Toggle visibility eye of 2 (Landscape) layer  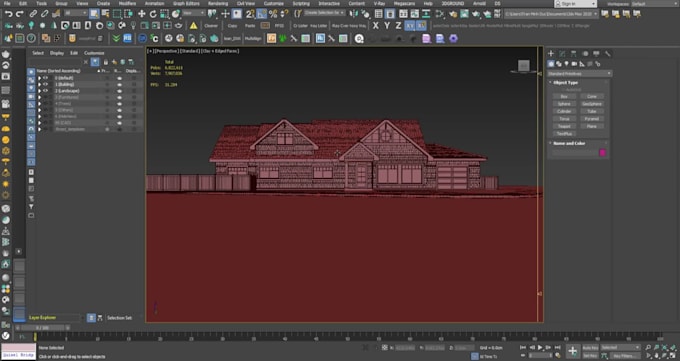pyautogui.click(x=45, y=91)
